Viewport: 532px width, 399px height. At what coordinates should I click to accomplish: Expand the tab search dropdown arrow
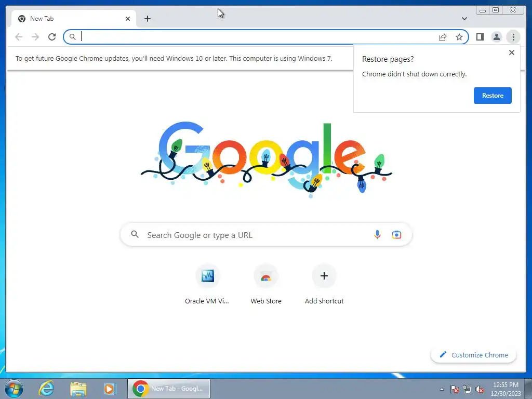pos(464,19)
